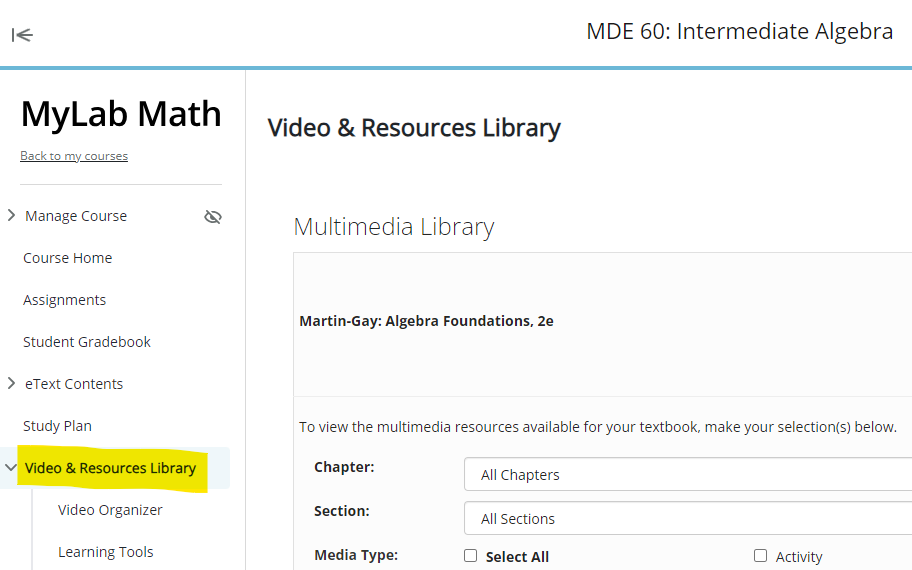Open the Study Plan page
This screenshot has width=912, height=570.
(57, 426)
